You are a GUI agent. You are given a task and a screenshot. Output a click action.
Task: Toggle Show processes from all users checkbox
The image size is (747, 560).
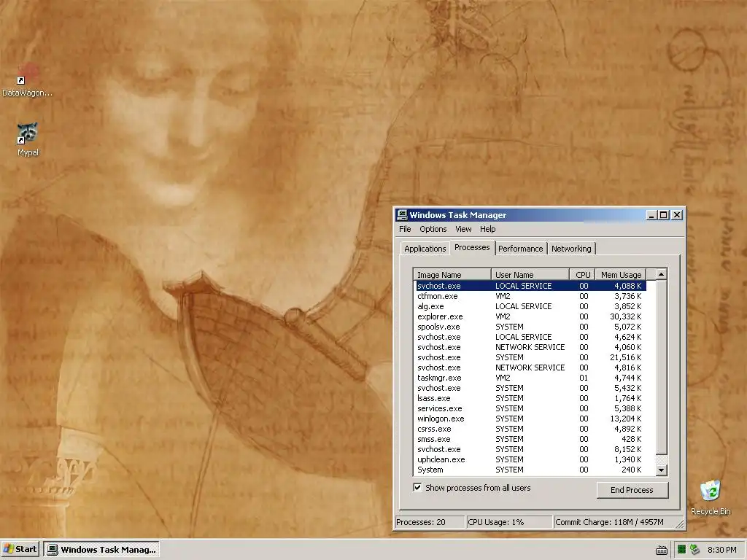417,488
